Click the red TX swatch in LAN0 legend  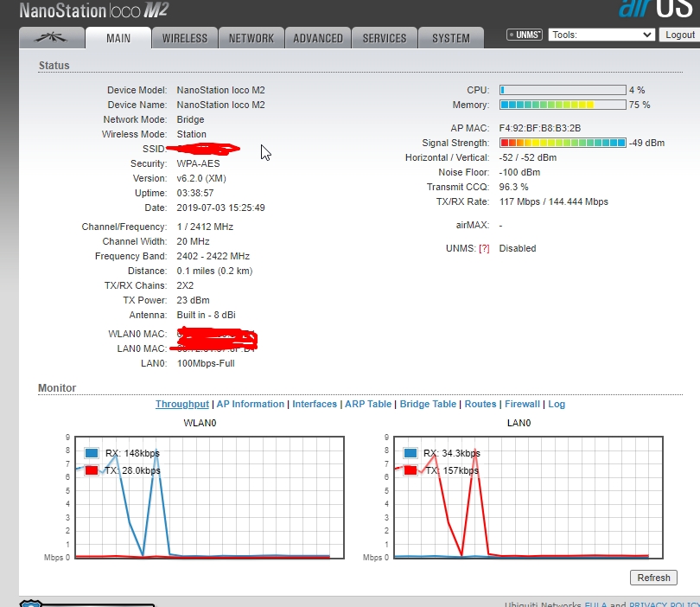pyautogui.click(x=410, y=470)
